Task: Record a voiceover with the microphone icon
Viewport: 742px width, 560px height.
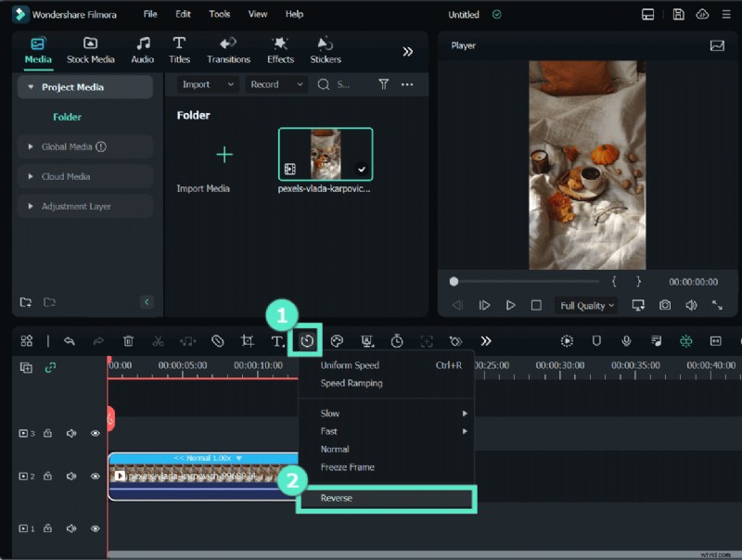Action: coord(626,341)
